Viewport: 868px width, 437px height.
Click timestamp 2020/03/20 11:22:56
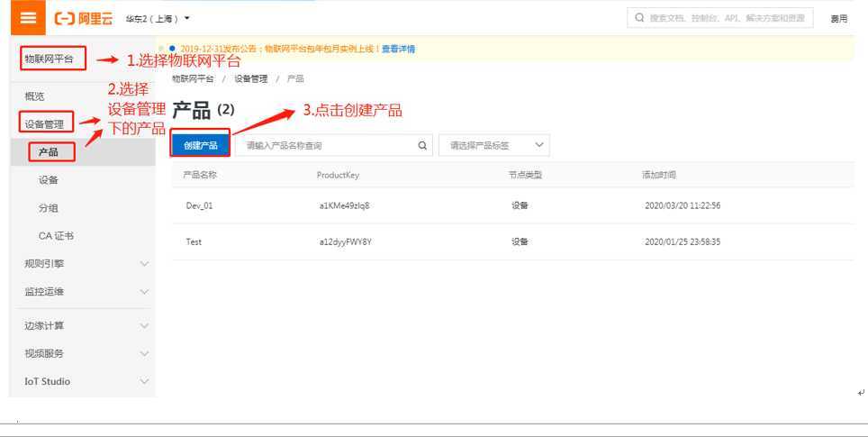683,205
